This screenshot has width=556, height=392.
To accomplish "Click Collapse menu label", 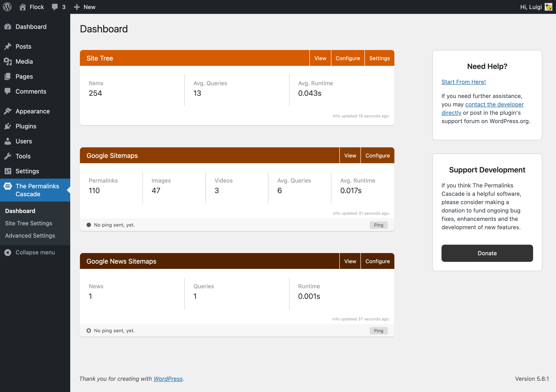I will (35, 253).
